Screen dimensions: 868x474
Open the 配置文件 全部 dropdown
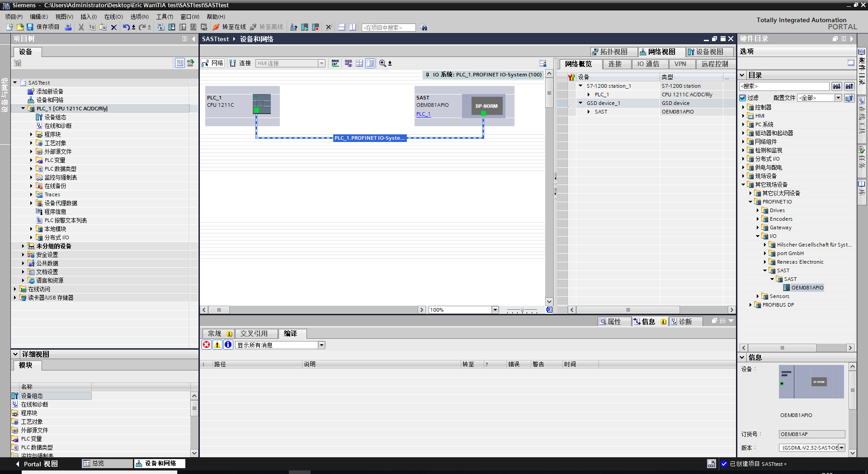[x=838, y=98]
